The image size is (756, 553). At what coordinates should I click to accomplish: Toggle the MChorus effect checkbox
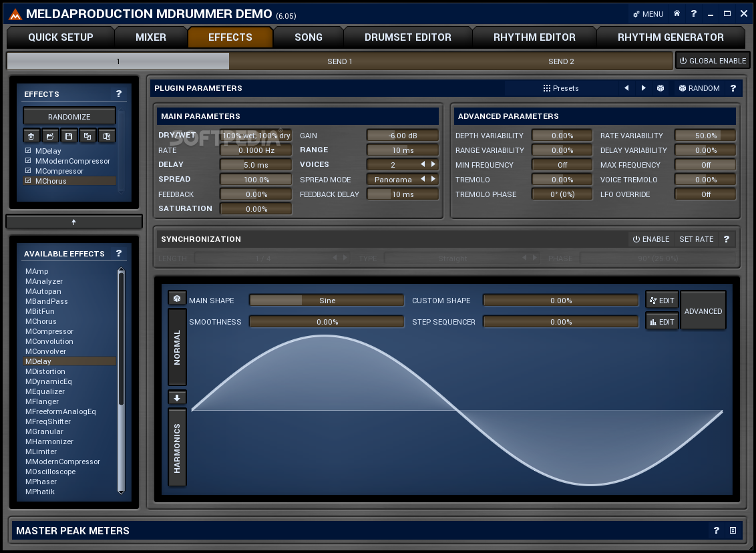(28, 181)
